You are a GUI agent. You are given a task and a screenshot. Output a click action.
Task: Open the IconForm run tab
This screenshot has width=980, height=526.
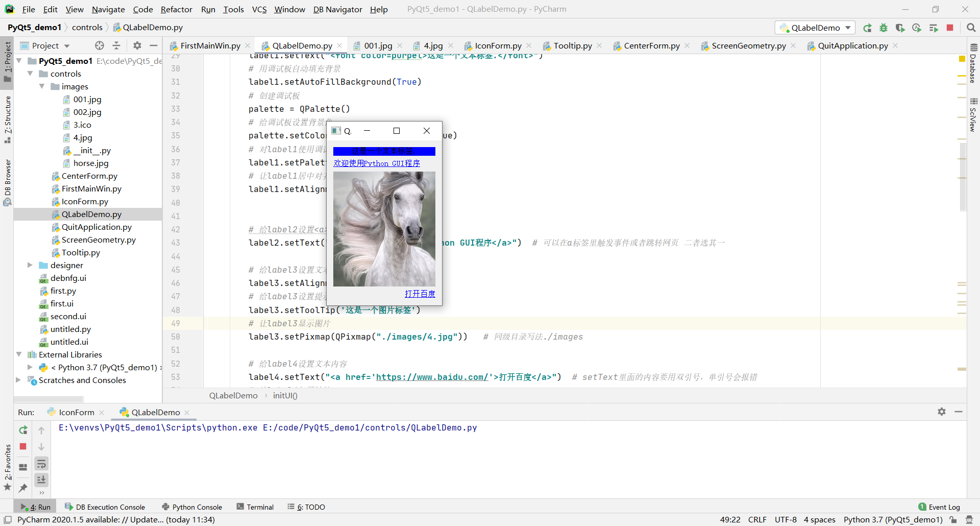76,412
